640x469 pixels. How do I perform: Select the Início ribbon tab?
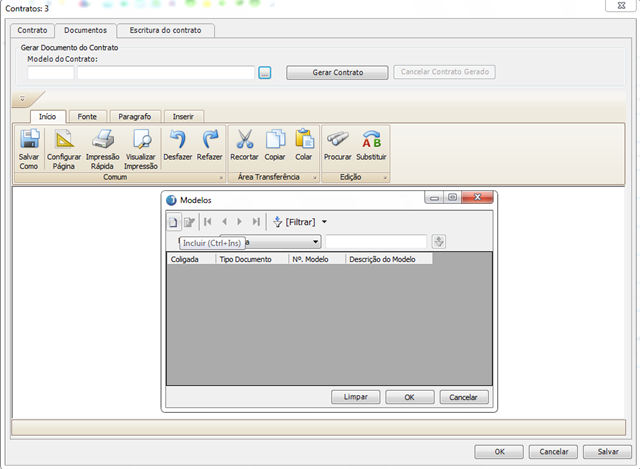pos(48,116)
